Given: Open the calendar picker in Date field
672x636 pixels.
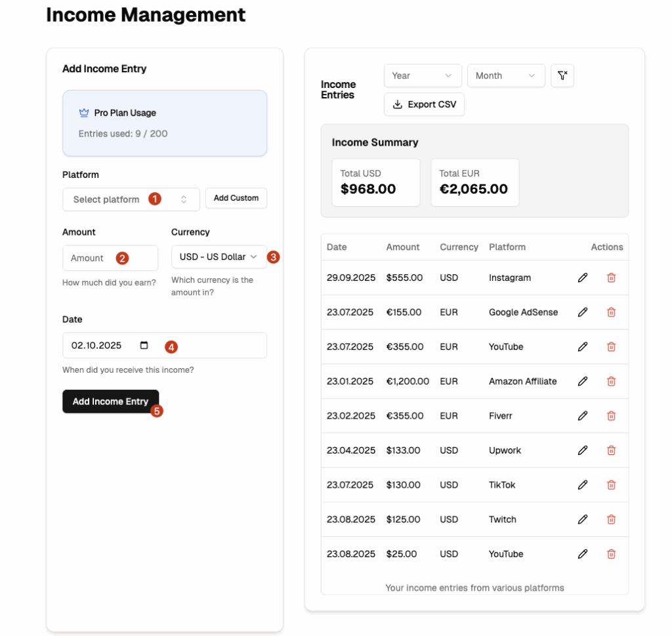Looking at the screenshot, I should (x=144, y=345).
